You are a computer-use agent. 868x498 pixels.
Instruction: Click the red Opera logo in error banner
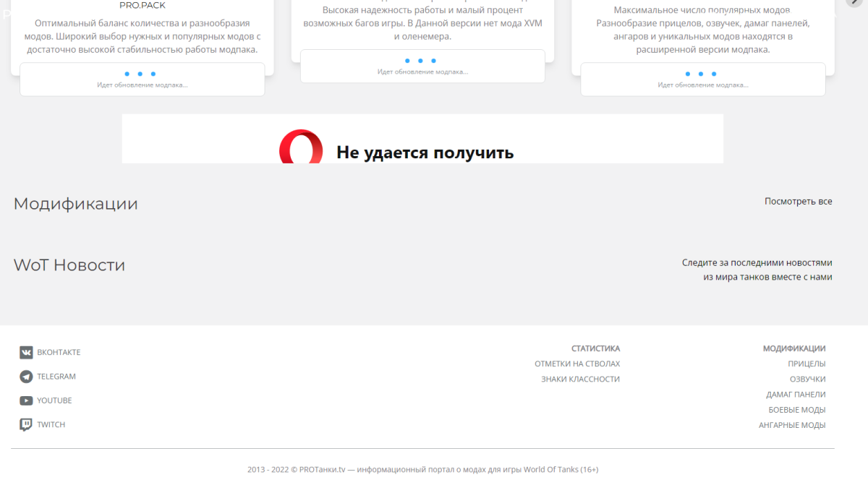click(301, 147)
